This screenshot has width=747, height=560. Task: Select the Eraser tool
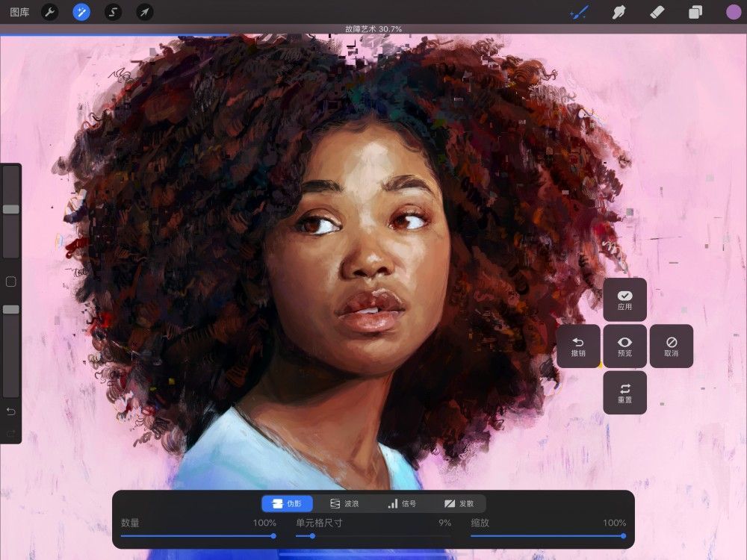click(658, 12)
